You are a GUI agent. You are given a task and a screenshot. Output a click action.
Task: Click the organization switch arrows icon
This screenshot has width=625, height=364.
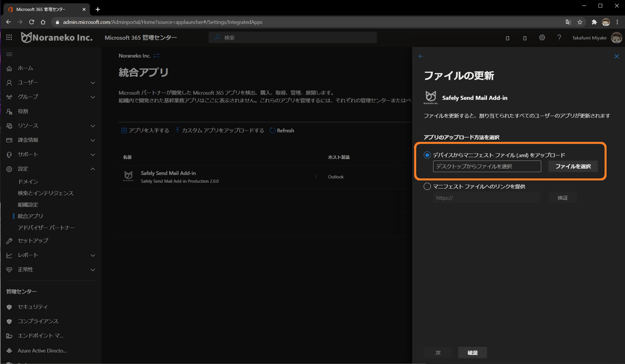(156, 56)
